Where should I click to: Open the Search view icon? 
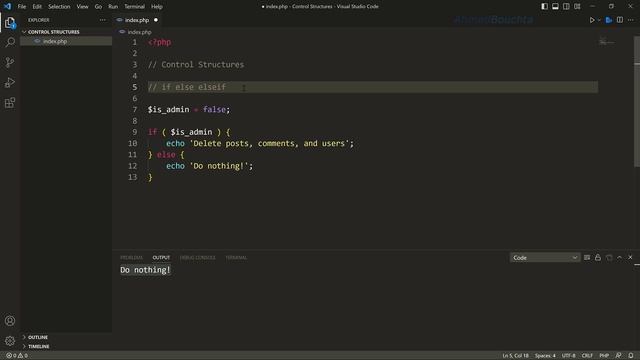pos(10,42)
